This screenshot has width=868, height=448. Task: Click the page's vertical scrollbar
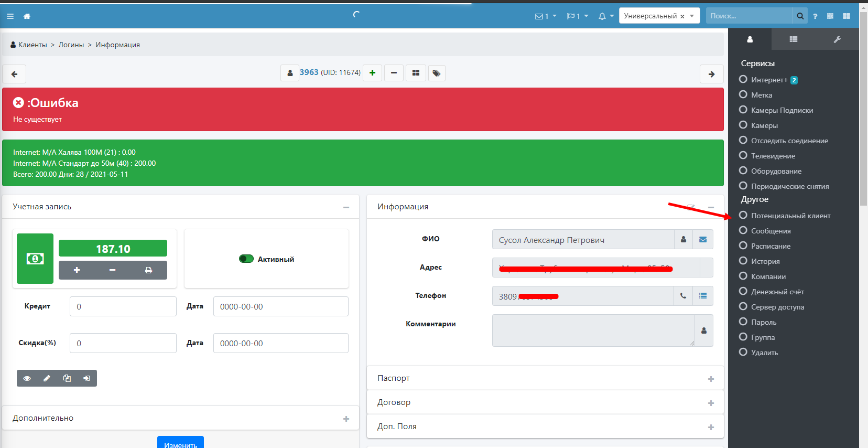(863, 105)
